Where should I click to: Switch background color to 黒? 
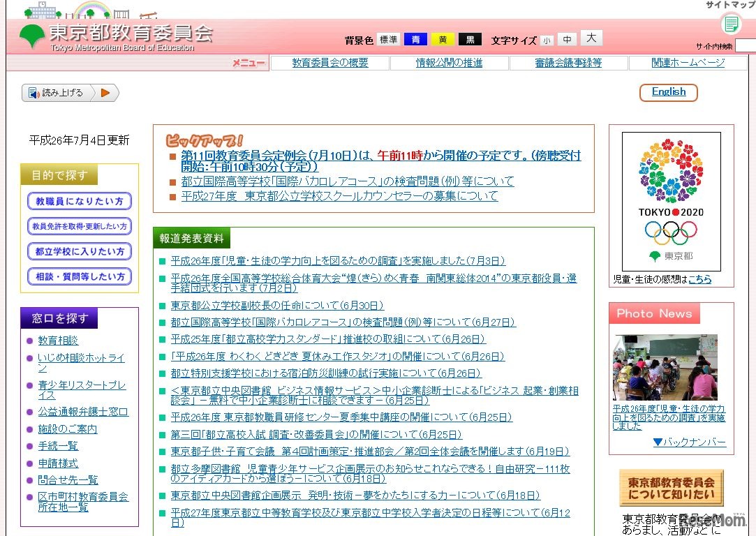[x=469, y=40]
